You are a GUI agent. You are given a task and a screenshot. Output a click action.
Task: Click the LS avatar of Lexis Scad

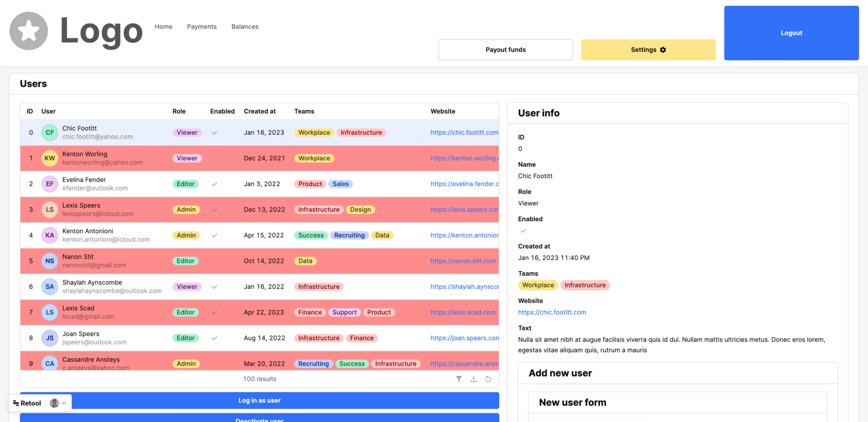click(50, 312)
